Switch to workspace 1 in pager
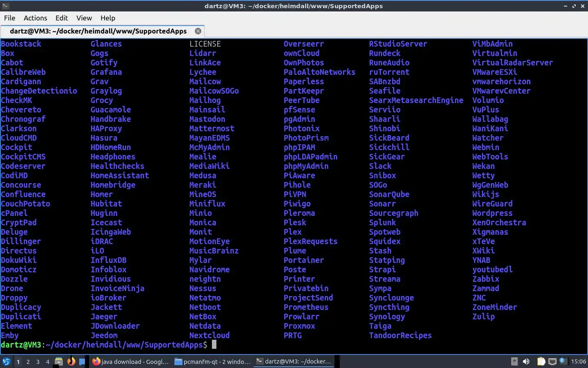588x368 pixels. tap(18, 361)
